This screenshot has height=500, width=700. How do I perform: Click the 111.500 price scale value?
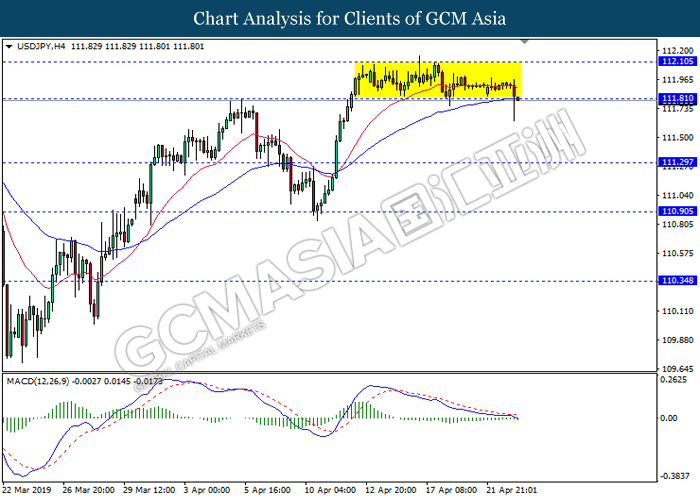click(x=678, y=138)
